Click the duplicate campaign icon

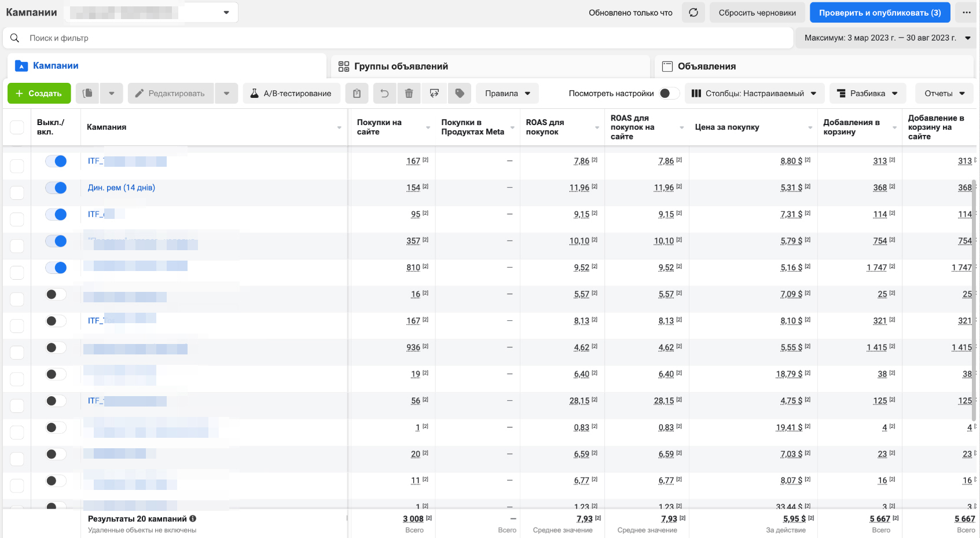tap(87, 93)
